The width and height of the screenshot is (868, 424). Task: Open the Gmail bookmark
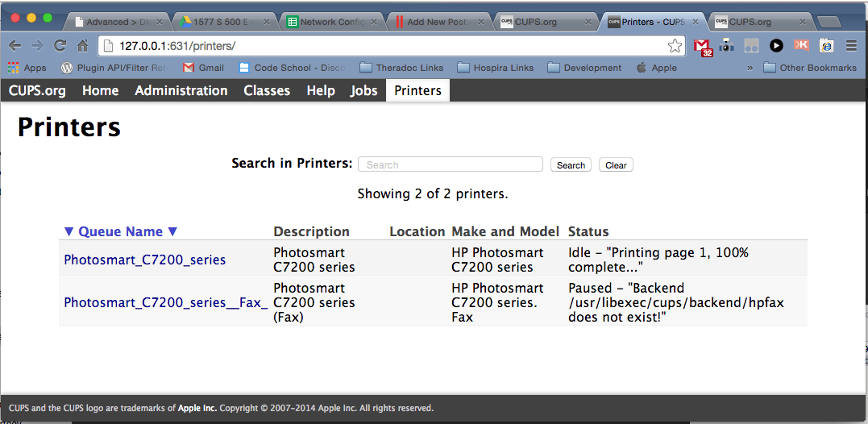204,68
